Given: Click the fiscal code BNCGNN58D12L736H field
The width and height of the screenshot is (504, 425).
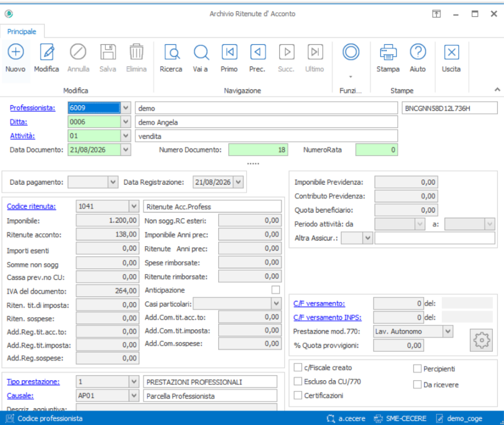Looking at the screenshot, I should tap(450, 108).
